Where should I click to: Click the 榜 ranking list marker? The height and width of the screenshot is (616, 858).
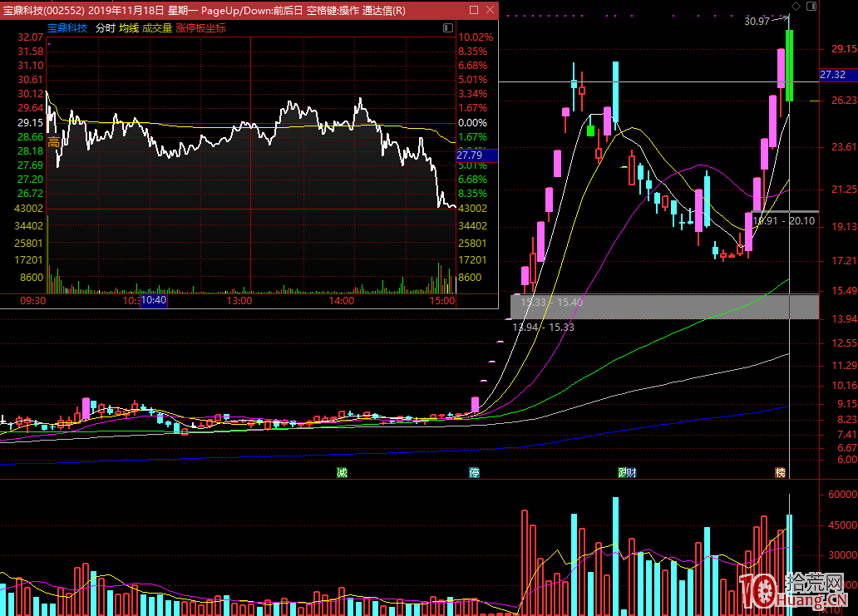click(781, 472)
